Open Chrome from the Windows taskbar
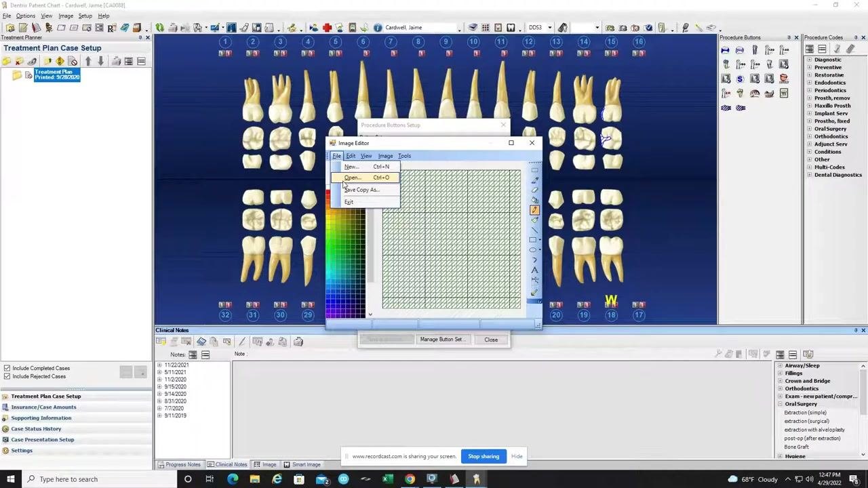868x488 pixels. [410, 479]
